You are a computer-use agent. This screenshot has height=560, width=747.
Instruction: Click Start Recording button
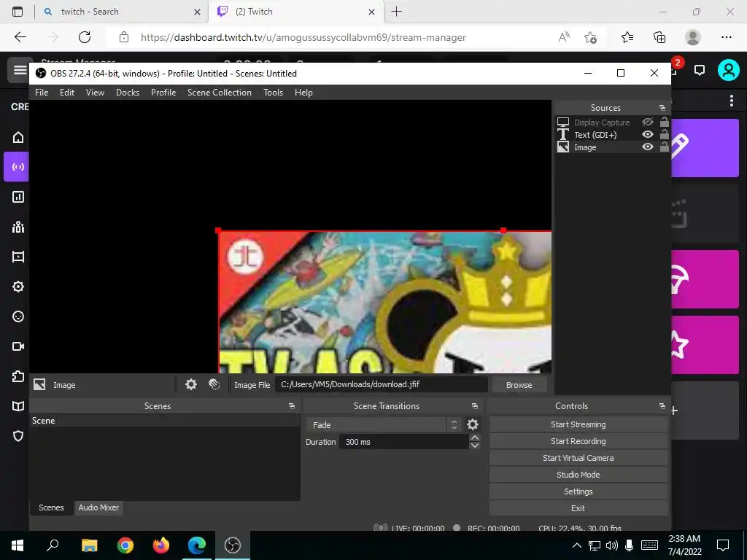point(578,441)
